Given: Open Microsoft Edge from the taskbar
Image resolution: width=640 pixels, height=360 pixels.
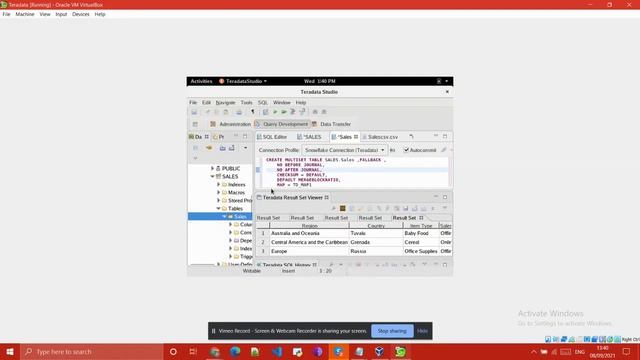Looking at the screenshot, I should 235,351.
